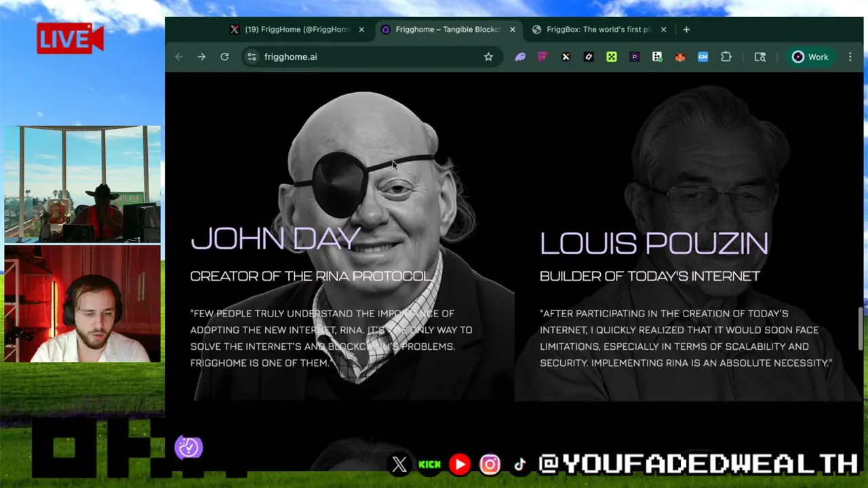Click the browser back arrow
The width and height of the screenshot is (868, 488).
pos(179,57)
